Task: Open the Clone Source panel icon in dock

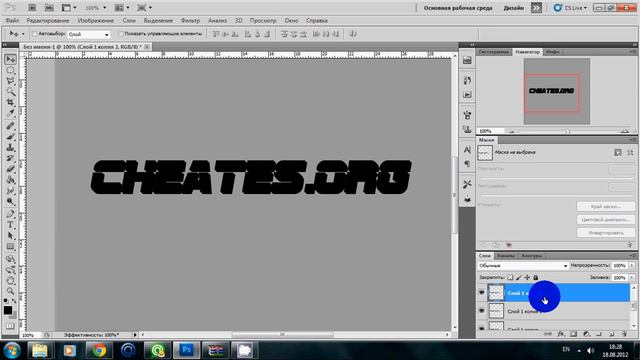Action: [467, 130]
